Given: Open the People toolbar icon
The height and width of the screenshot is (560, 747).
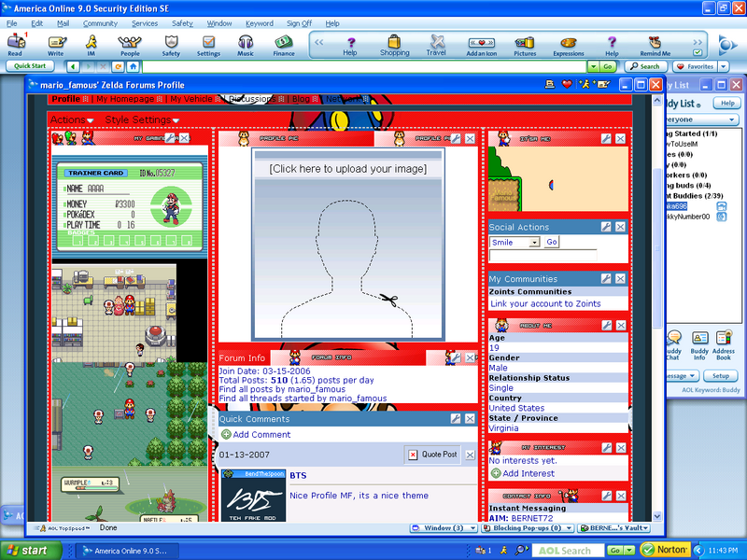Looking at the screenshot, I should (130, 45).
